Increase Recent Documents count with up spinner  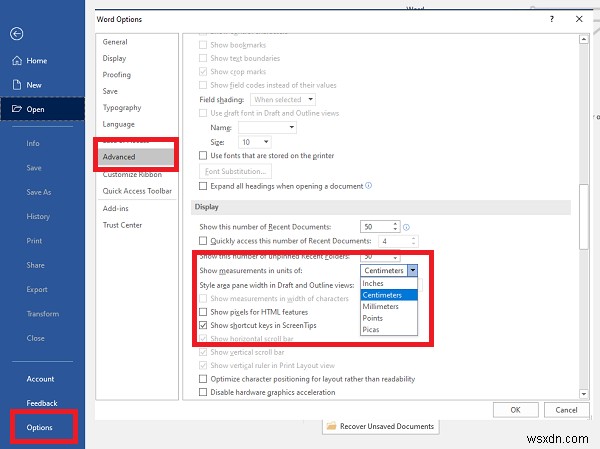(x=395, y=224)
